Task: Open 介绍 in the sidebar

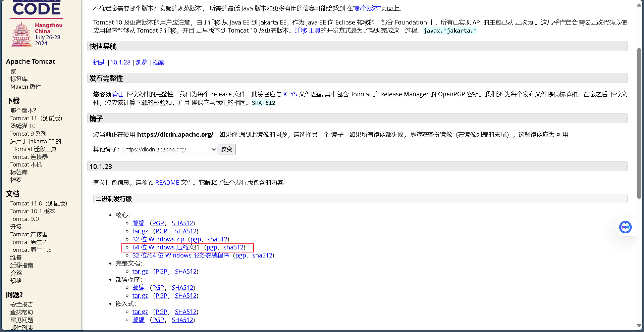Action: pos(16,273)
